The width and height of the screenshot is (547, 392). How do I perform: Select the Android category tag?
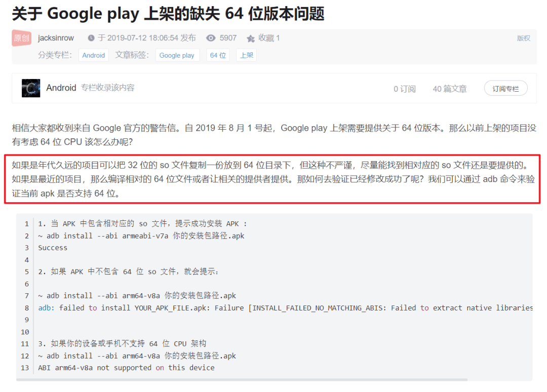tap(93, 55)
